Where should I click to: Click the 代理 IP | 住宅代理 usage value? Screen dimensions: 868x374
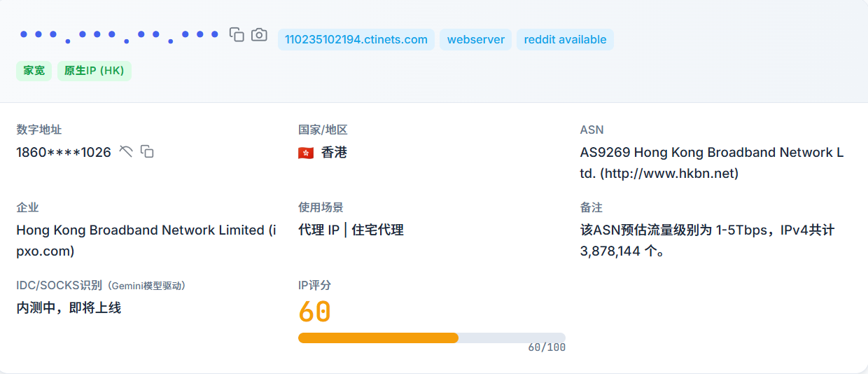coord(351,230)
